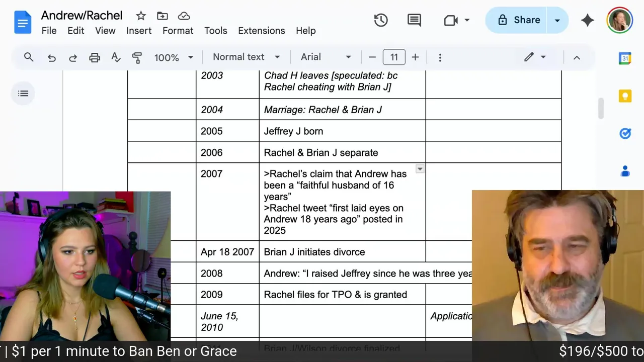Open Contacts side panel
The image size is (644, 362).
[625, 171]
